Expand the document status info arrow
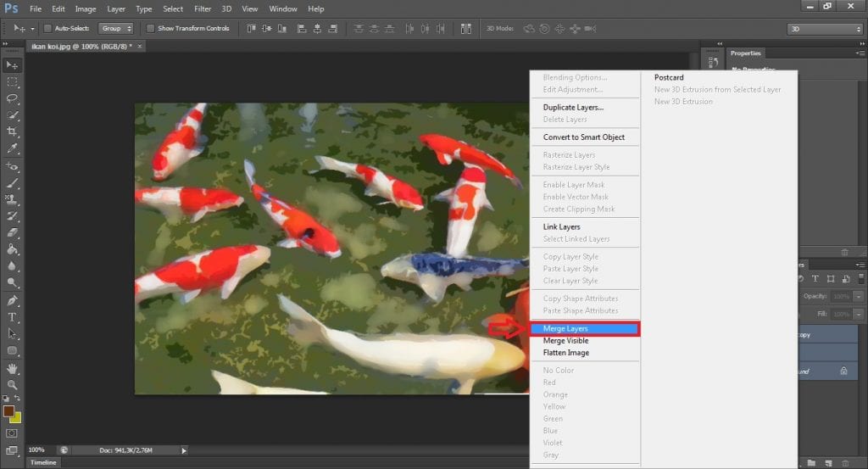This screenshot has height=469, width=868. [184, 450]
